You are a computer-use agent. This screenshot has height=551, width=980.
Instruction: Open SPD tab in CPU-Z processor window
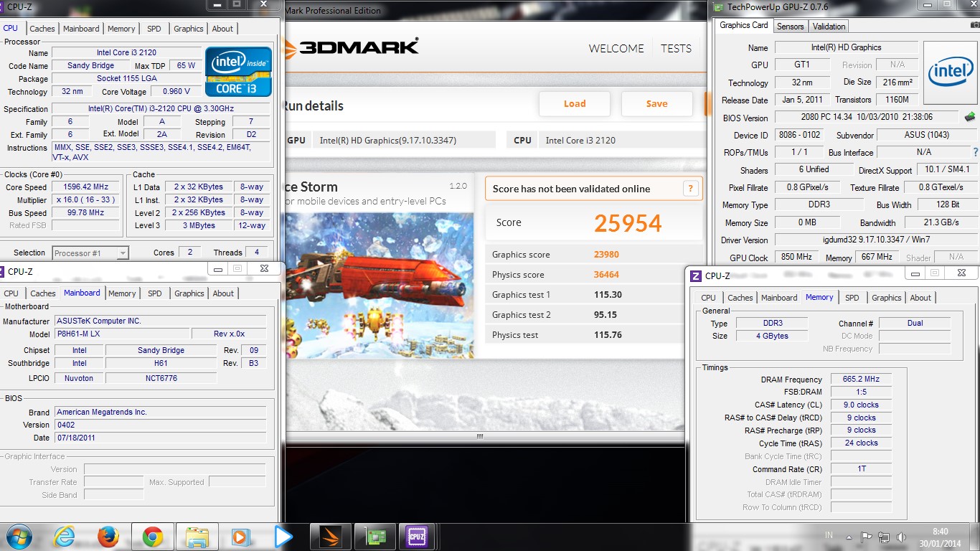coord(154,29)
